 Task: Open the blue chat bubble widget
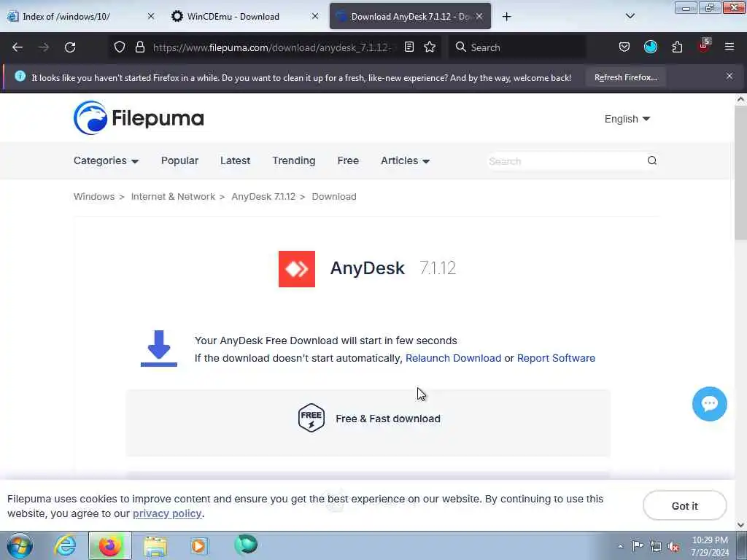709,404
